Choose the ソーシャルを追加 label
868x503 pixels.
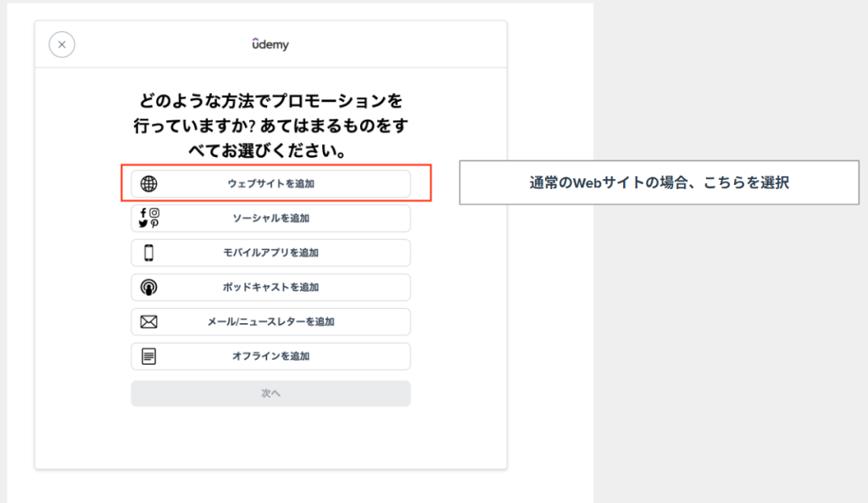pyautogui.click(x=270, y=218)
